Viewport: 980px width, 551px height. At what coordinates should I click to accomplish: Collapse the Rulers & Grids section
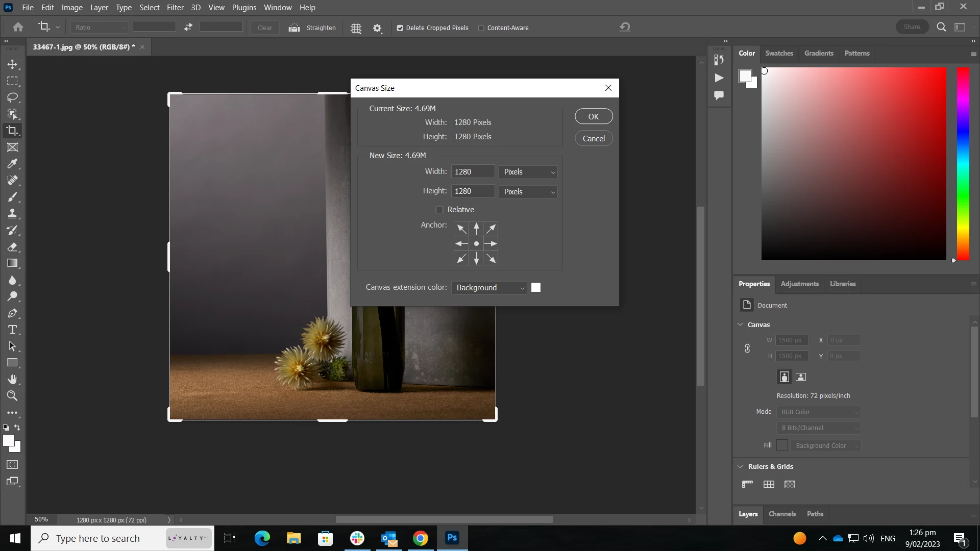pos(741,466)
